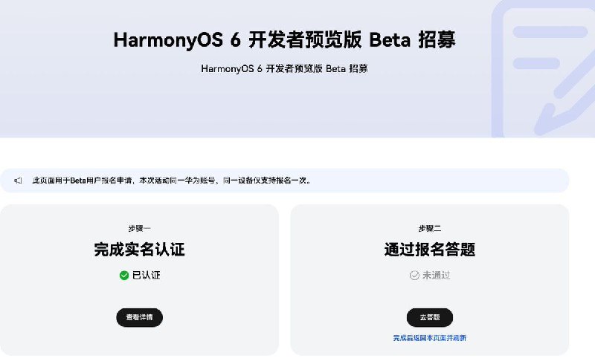Click the smaller subtitle under the main title
The height and width of the screenshot is (364, 595).
(x=284, y=68)
